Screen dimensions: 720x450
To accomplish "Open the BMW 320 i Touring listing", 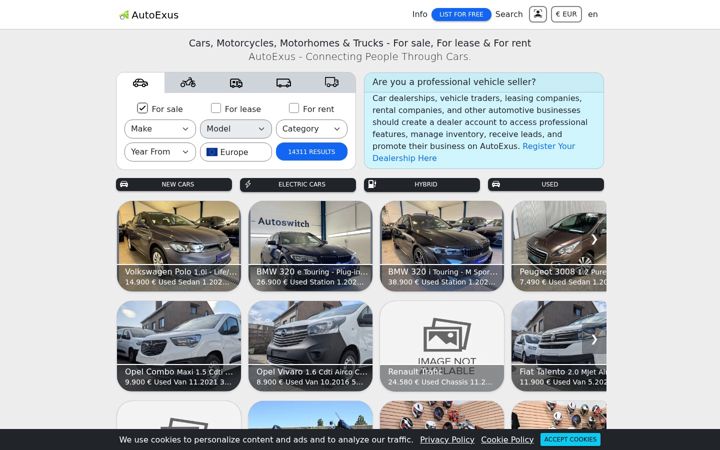I will (442, 246).
